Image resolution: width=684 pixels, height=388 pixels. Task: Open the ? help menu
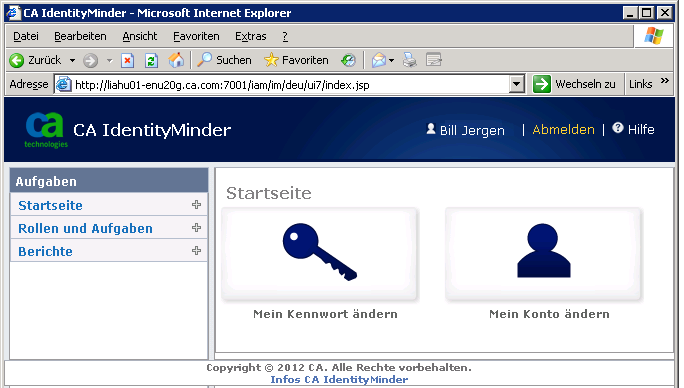[285, 36]
